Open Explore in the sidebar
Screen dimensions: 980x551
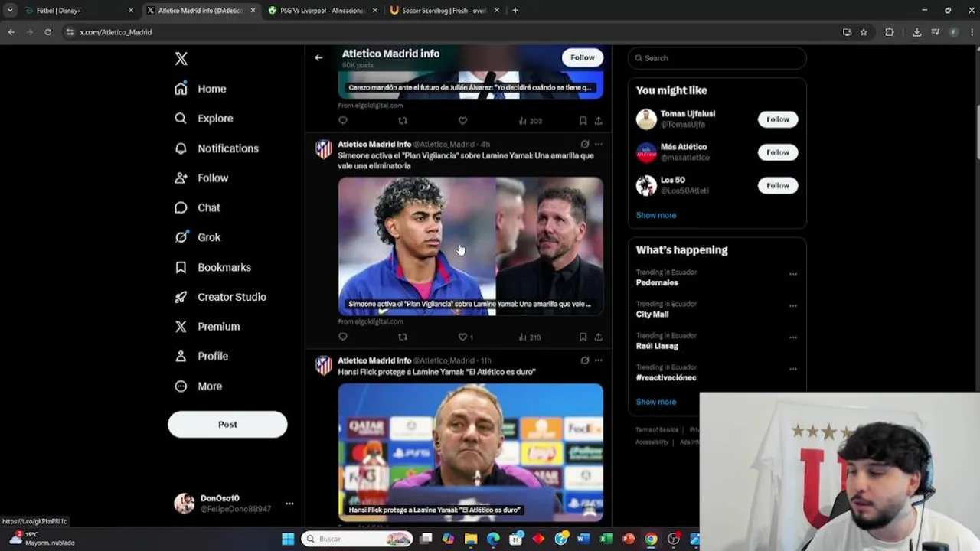click(x=204, y=119)
